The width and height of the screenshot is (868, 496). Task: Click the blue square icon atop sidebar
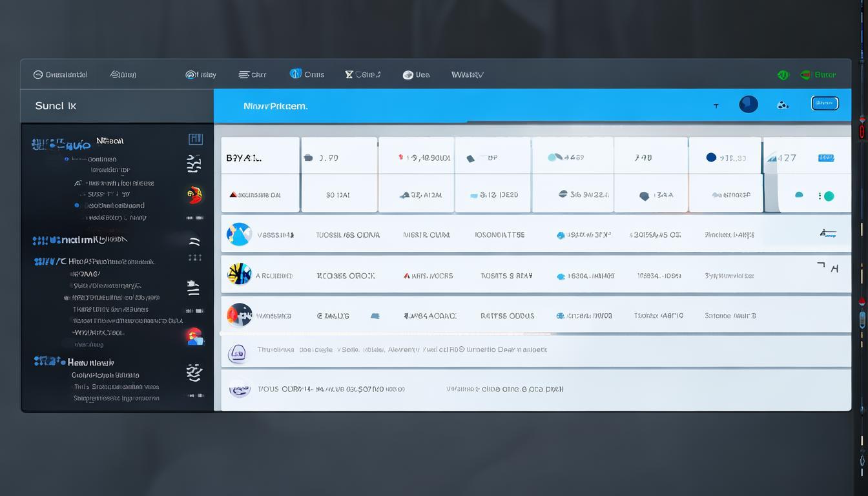point(195,139)
